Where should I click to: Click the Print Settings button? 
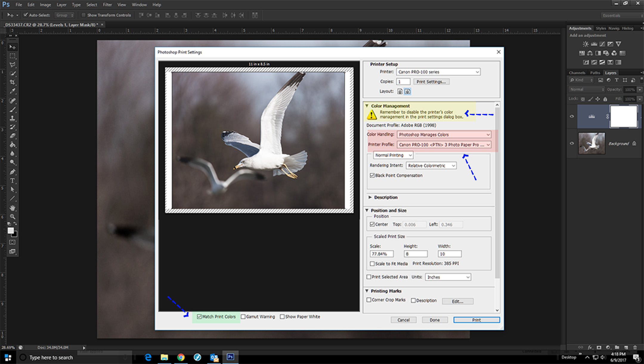click(x=431, y=81)
